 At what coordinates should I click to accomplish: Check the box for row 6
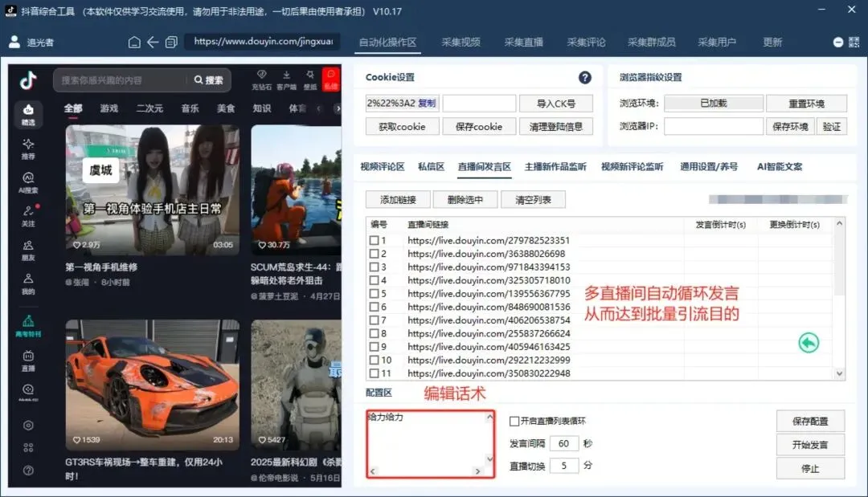pos(375,307)
